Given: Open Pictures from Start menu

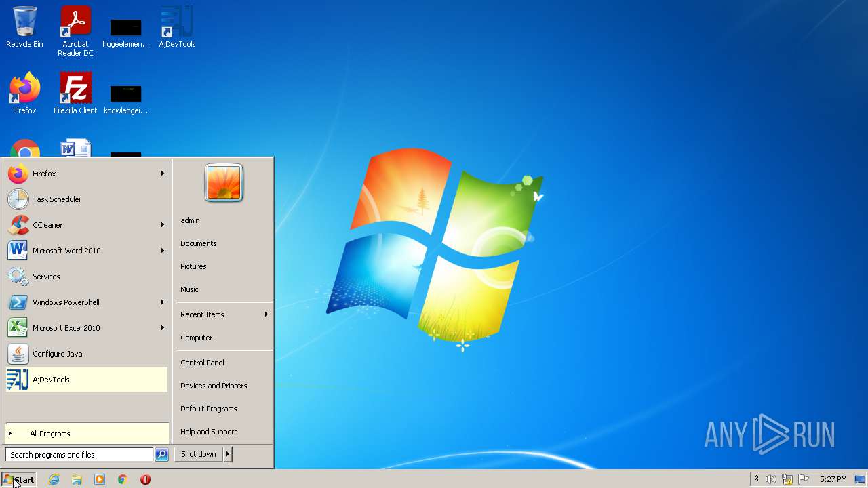Looking at the screenshot, I should click(224, 266).
